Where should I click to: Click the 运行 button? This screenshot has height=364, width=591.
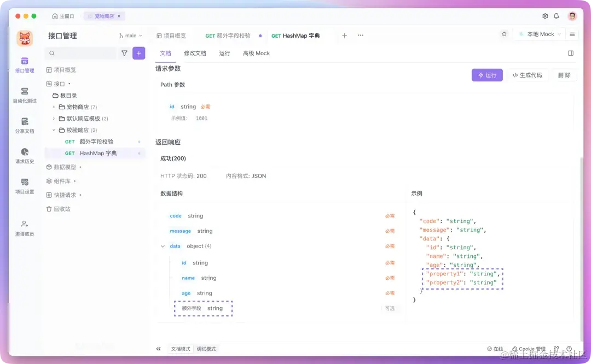point(487,75)
